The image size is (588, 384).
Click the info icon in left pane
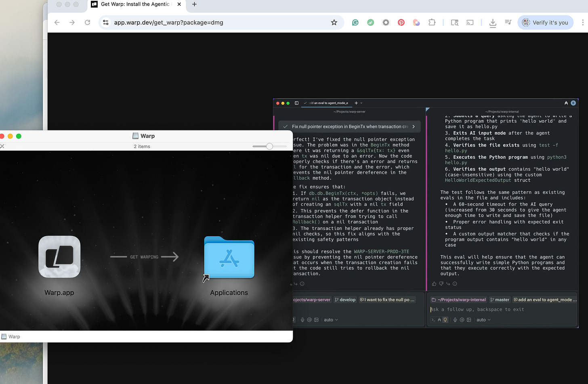coord(302,283)
